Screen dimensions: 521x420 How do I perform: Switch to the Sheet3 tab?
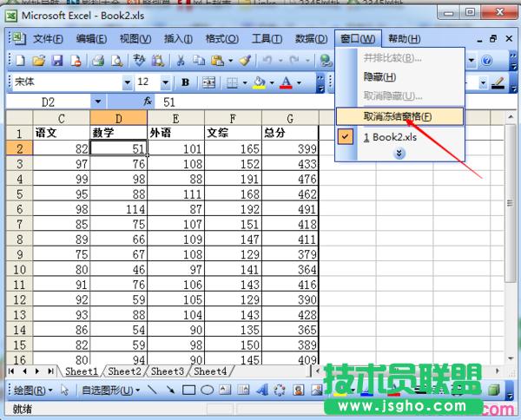tap(168, 371)
